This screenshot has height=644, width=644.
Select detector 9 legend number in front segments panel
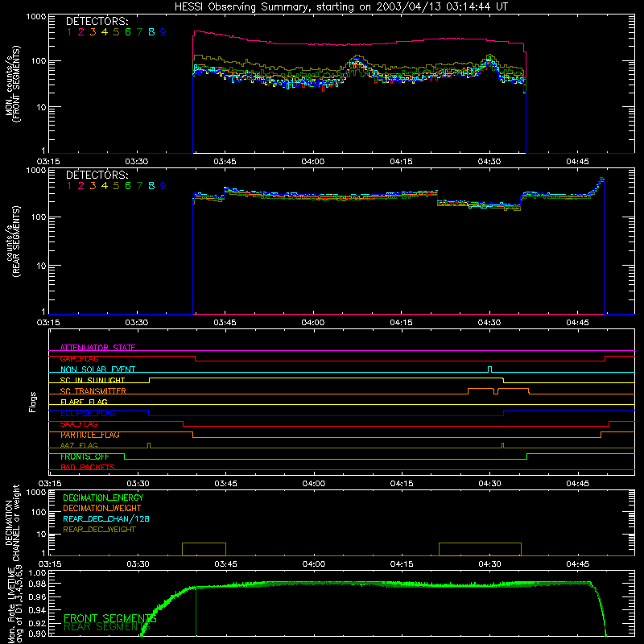pos(163,32)
